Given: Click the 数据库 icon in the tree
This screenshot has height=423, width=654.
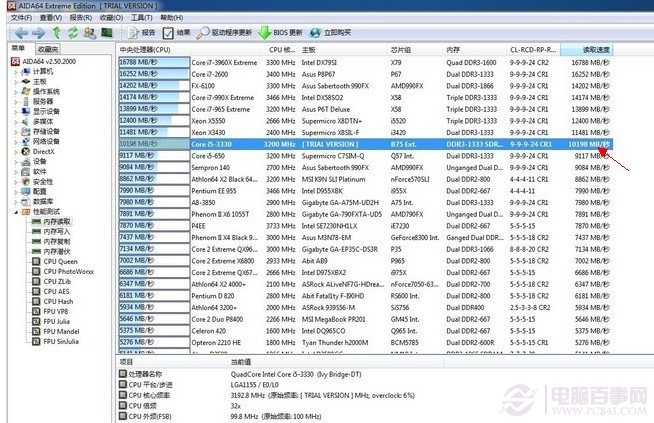Looking at the screenshot, I should pyautogui.click(x=26, y=201).
